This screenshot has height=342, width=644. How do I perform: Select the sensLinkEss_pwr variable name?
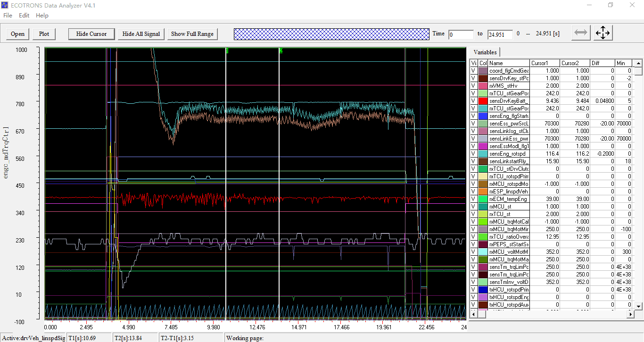tap(509, 139)
